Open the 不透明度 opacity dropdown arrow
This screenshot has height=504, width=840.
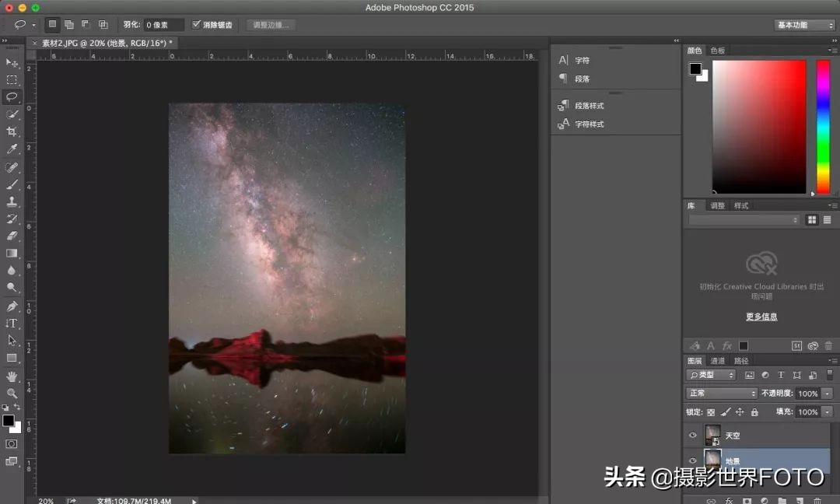pos(827,393)
